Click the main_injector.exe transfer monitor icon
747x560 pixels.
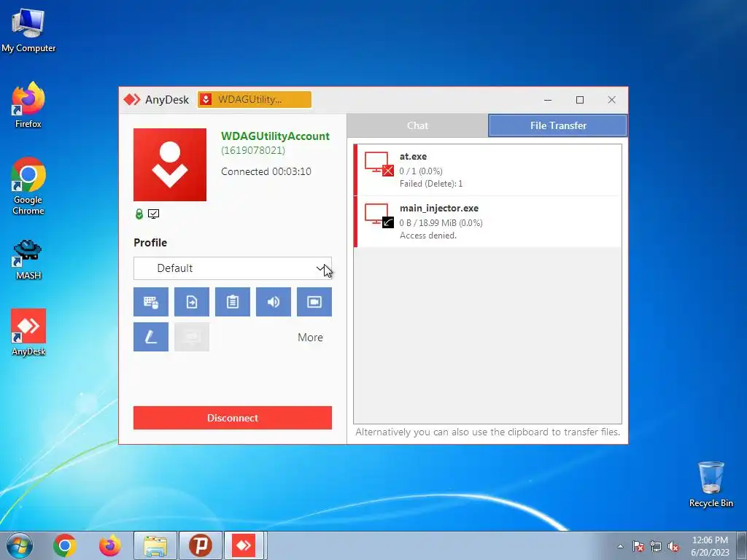379,216
